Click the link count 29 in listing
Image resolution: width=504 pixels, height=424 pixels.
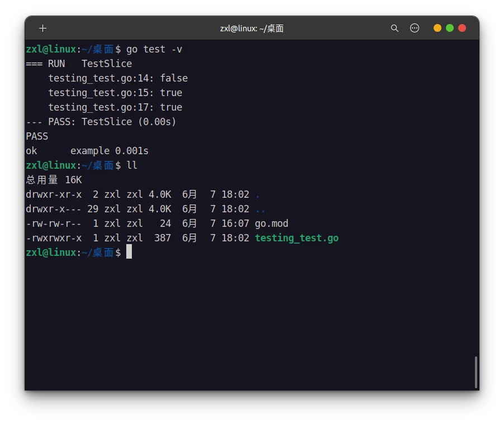(x=93, y=209)
